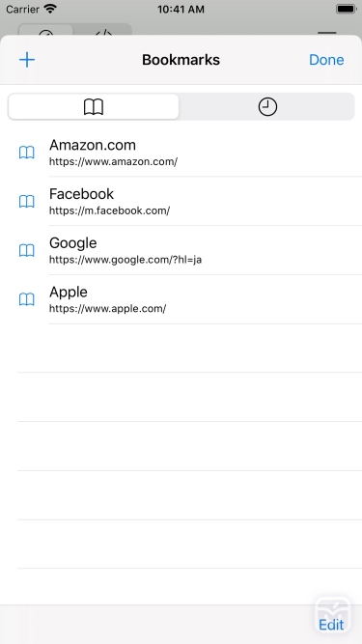This screenshot has width=362, height=644.
Task: Click the book icon beside Facebook
Action: tap(27, 202)
